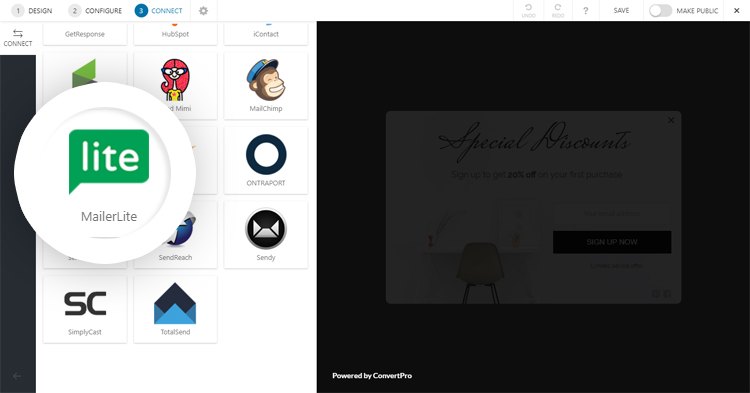Select the SendReach integration tile
Screen dimensions: 750x393
176,235
